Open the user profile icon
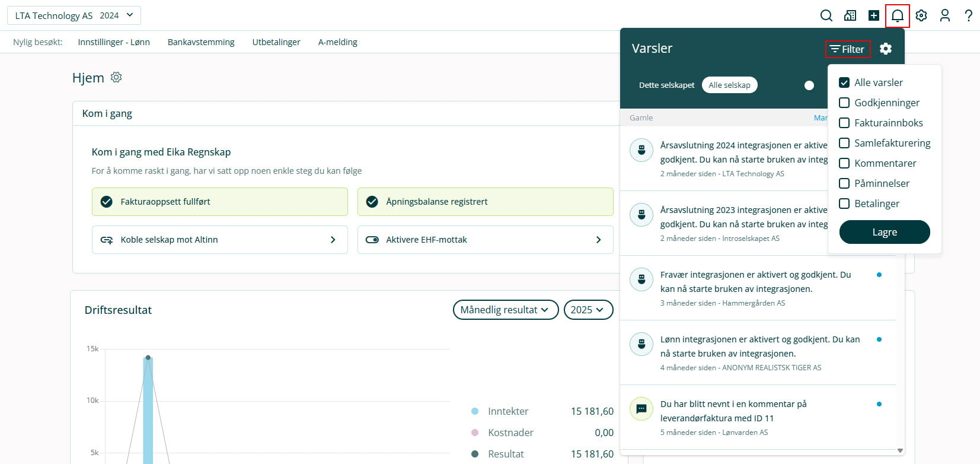Screen dimensions: 980x464 (x=945, y=15)
